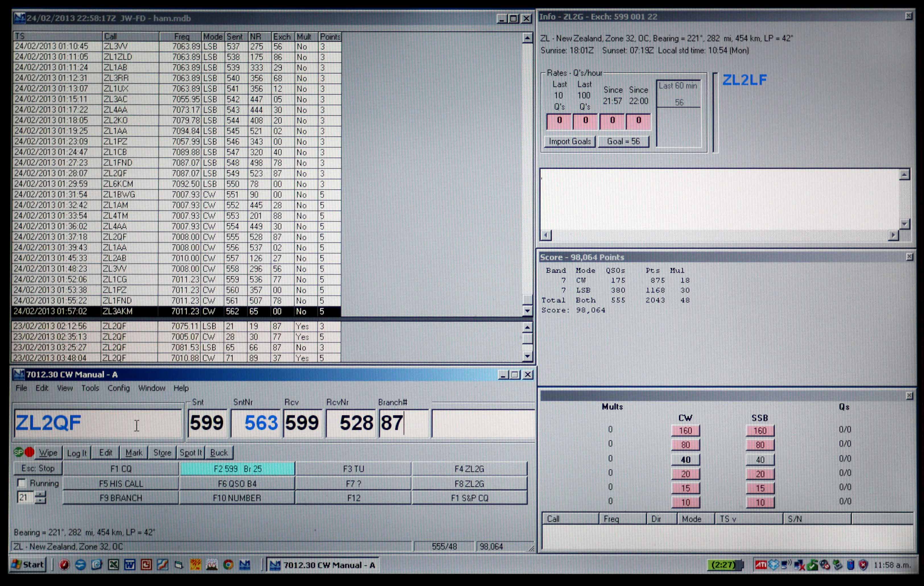924x586 pixels.
Task: Open the PowerPoint quick launch icon
Action: (x=146, y=565)
